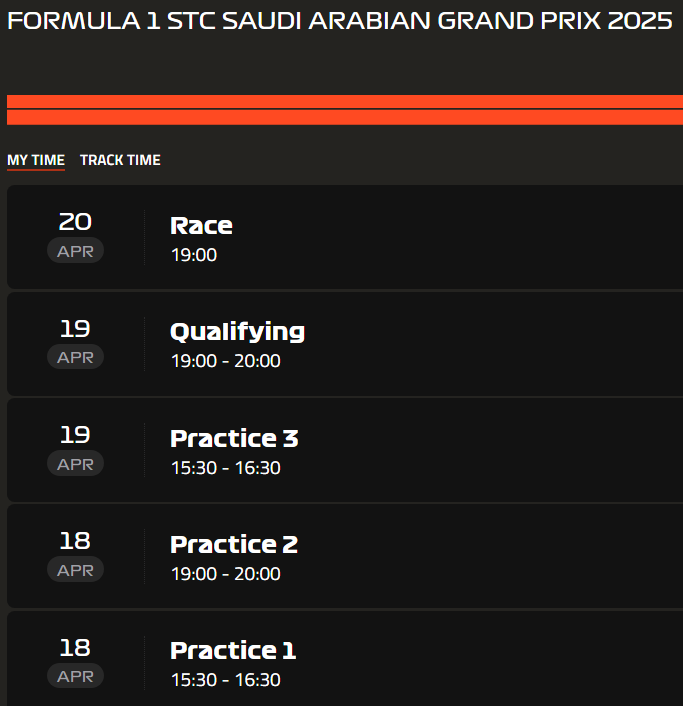
Task: Click the Practice 3 time 15:30 - 16:30
Action: (x=226, y=467)
